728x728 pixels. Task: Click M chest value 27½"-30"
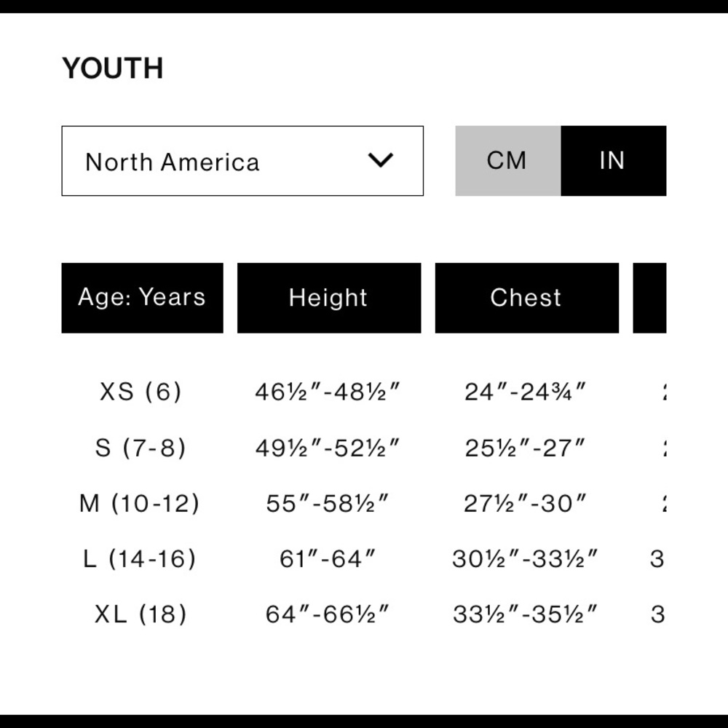tap(526, 503)
